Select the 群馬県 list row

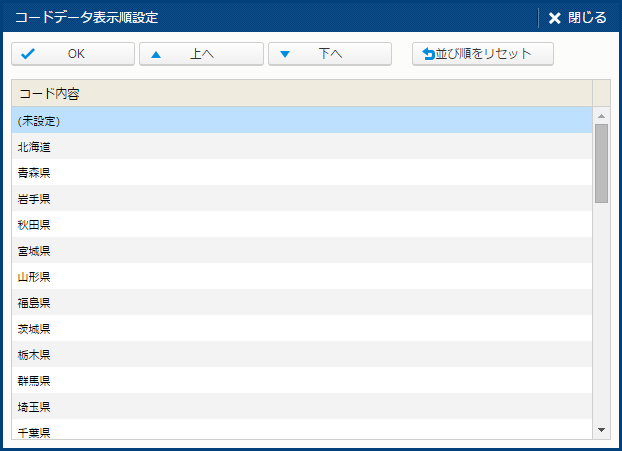tap(300, 381)
